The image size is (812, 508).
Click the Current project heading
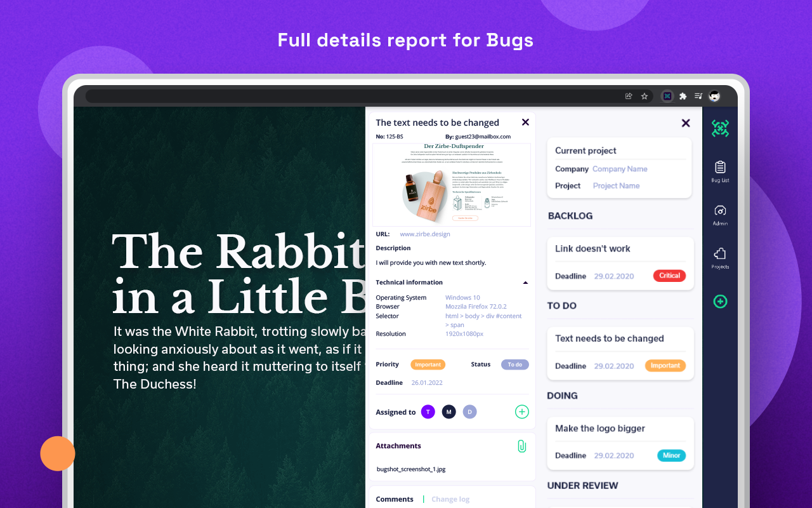pyautogui.click(x=586, y=150)
